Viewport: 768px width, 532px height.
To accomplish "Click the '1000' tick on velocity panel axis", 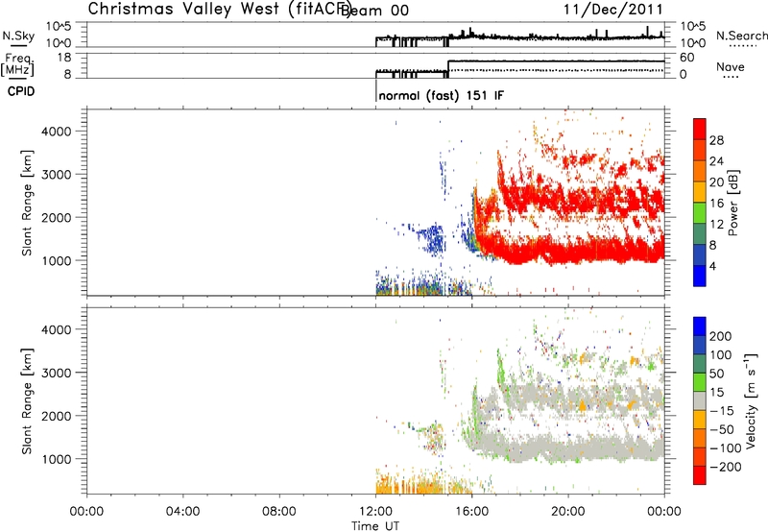I will pyautogui.click(x=56, y=459).
